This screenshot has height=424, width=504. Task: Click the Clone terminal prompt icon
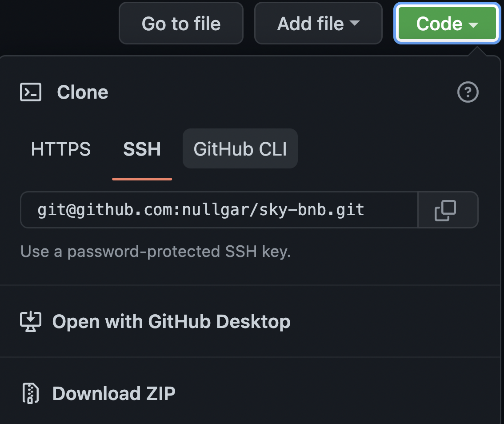31,92
